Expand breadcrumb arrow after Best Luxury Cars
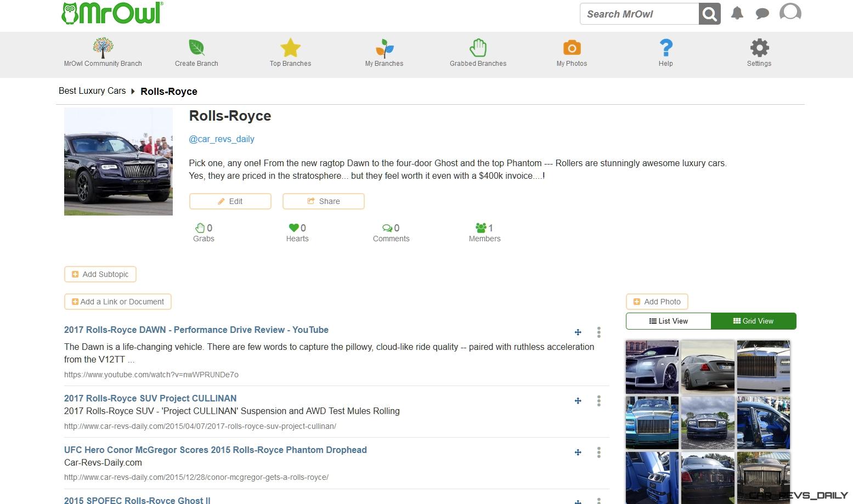 pyautogui.click(x=133, y=91)
